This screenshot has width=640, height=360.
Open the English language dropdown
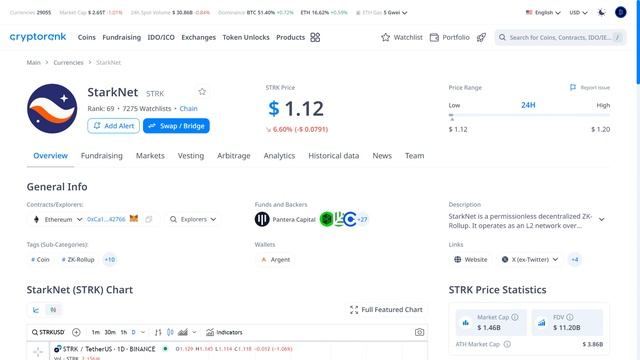(543, 13)
